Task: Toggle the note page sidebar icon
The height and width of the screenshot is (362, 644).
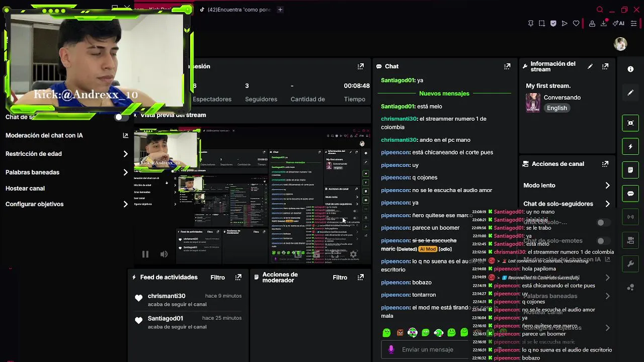Action: click(630, 170)
